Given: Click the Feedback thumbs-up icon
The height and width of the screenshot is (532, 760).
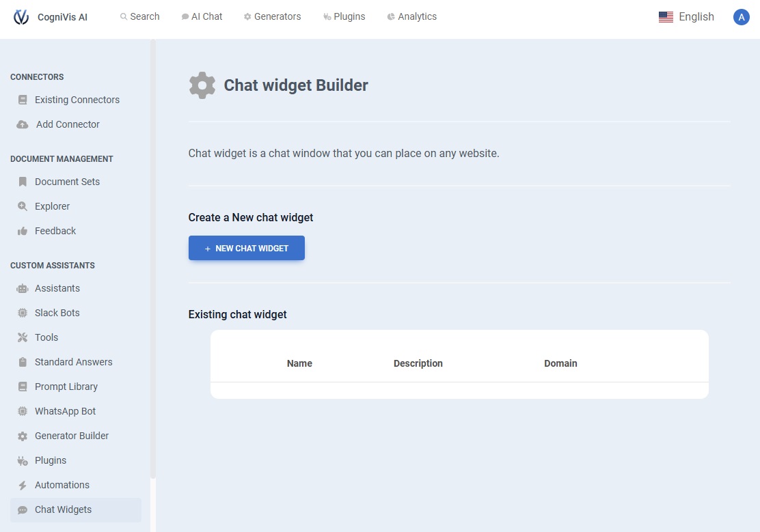Looking at the screenshot, I should (23, 231).
